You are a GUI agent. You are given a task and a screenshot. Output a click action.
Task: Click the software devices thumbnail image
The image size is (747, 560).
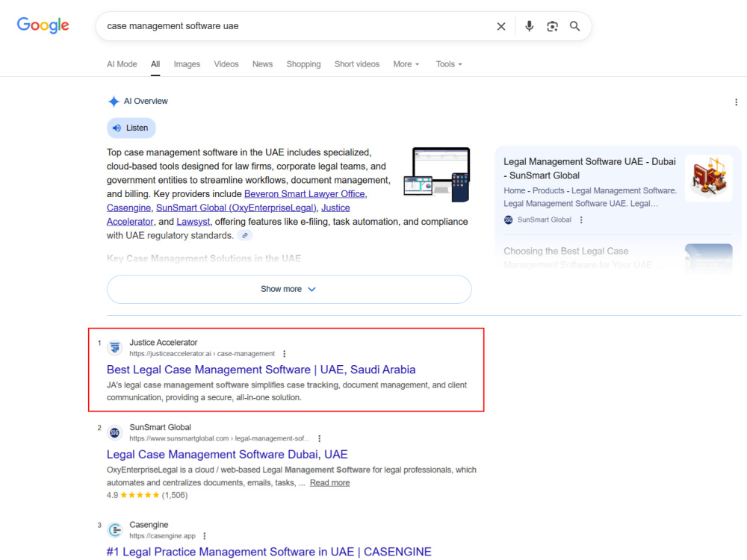click(x=436, y=175)
